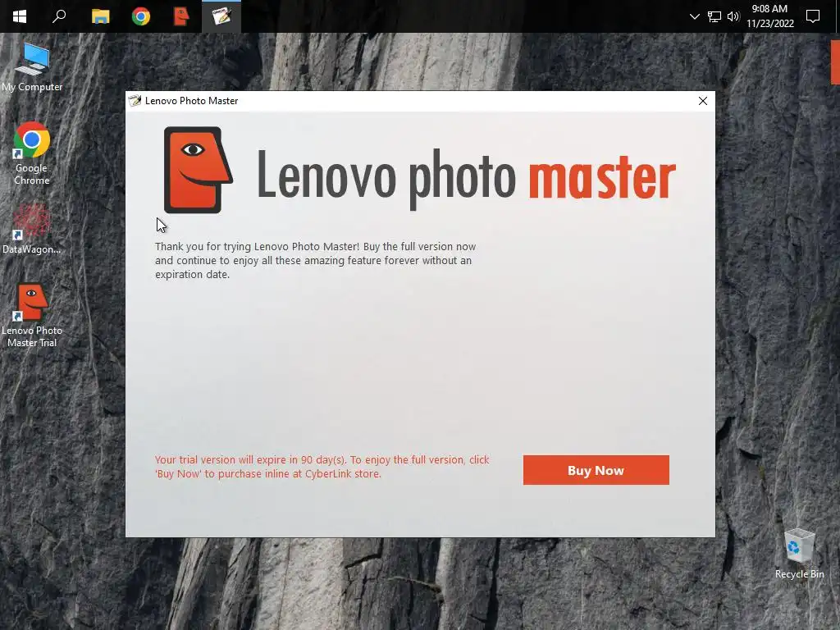Launch Chrome from the taskbar
The image size is (840, 630).
tap(141, 16)
